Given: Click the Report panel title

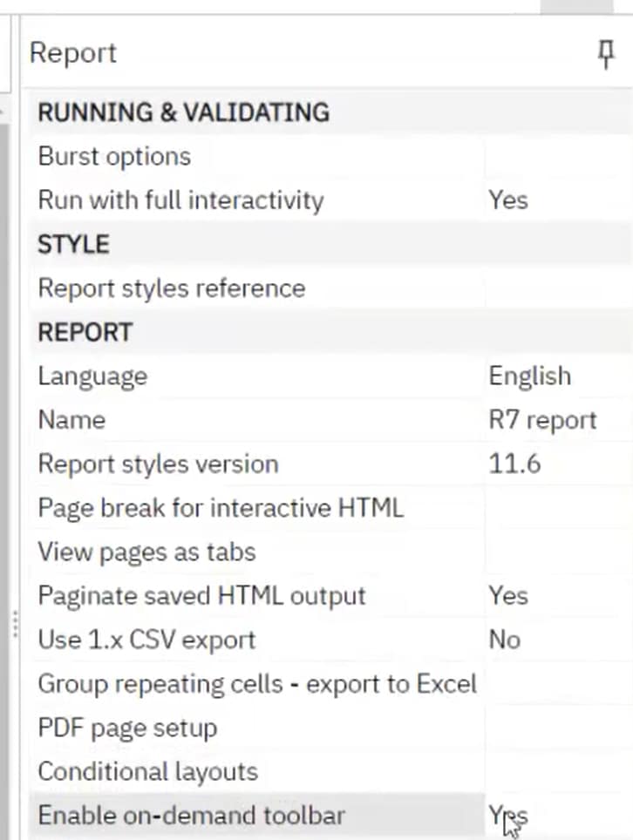Looking at the screenshot, I should [73, 53].
